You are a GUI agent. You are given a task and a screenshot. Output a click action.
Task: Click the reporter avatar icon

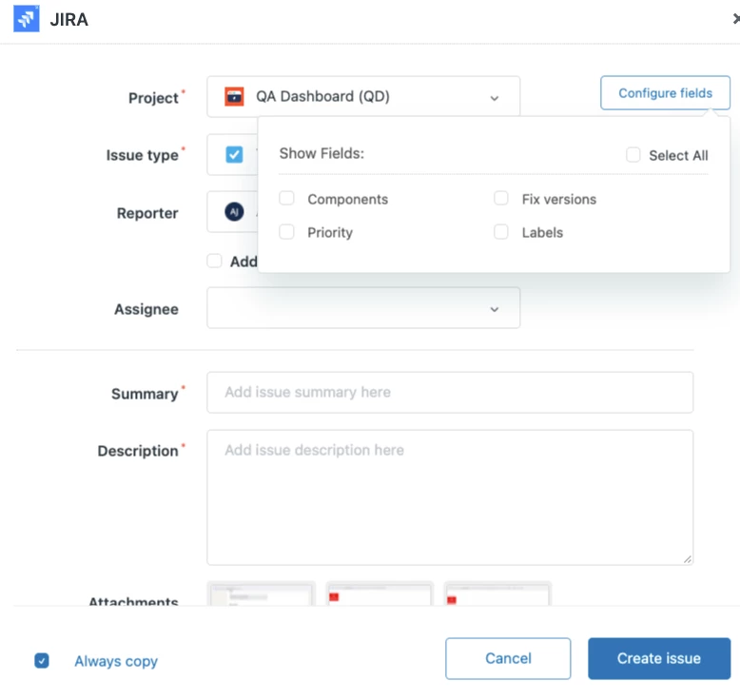point(234,212)
